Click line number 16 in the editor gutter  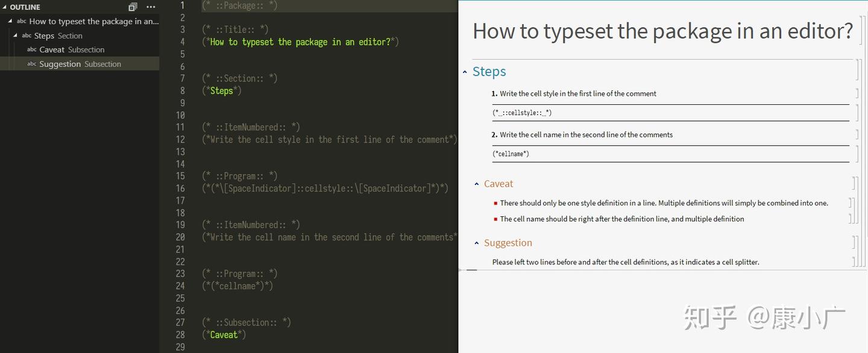[180, 189]
